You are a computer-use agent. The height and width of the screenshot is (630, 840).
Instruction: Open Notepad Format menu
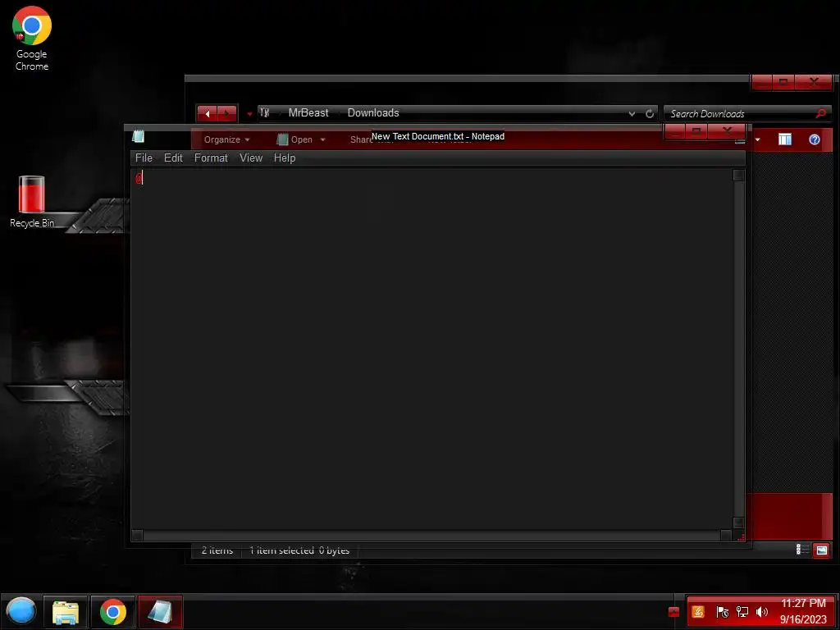[x=211, y=157]
